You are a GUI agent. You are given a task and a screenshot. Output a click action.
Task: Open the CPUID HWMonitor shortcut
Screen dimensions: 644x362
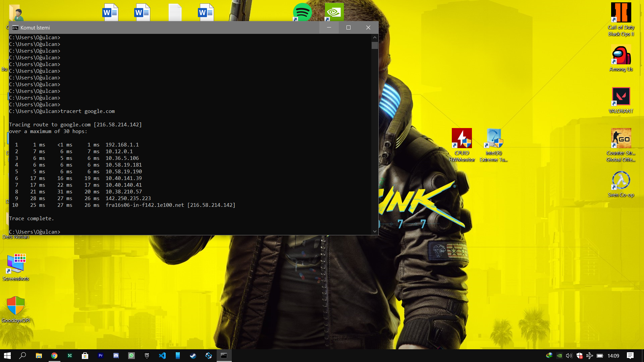pos(462,138)
